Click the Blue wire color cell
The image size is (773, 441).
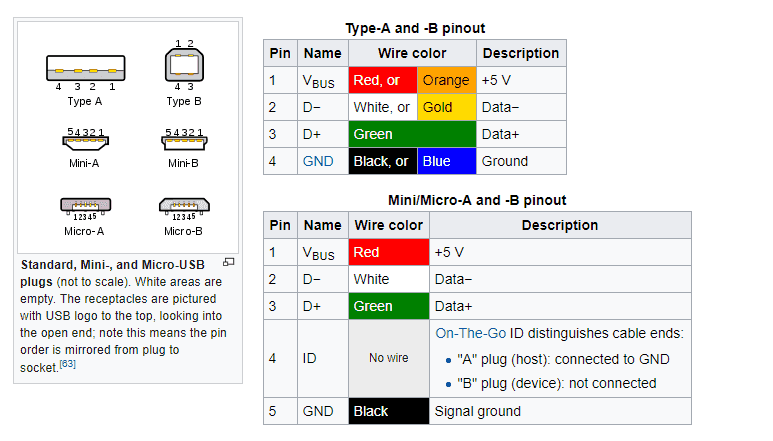click(x=447, y=161)
